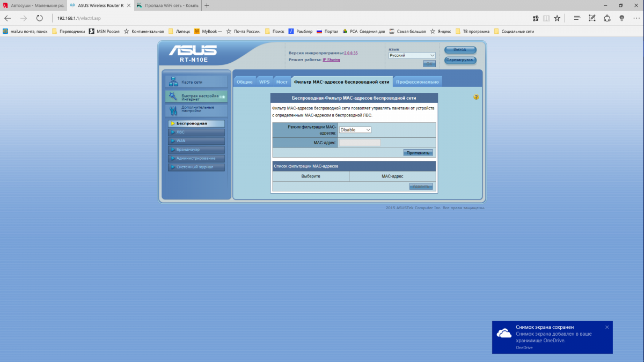Click the OK language button

coord(429,63)
